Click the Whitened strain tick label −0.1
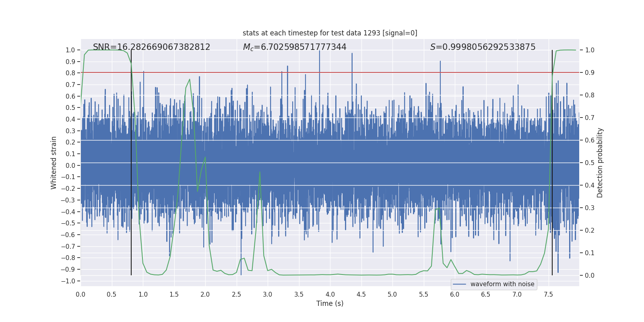 (68, 177)
